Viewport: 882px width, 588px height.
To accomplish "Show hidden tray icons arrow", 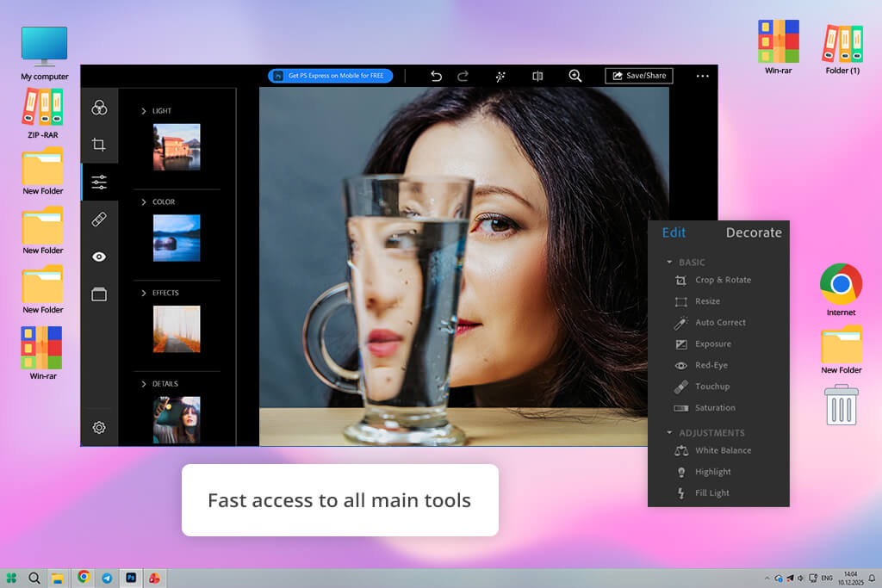I will pyautogui.click(x=767, y=578).
